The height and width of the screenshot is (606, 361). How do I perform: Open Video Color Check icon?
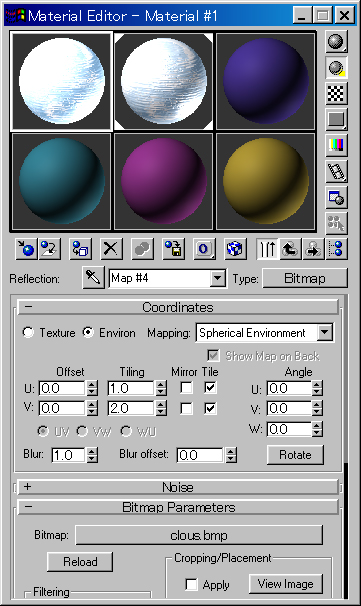coord(336,145)
